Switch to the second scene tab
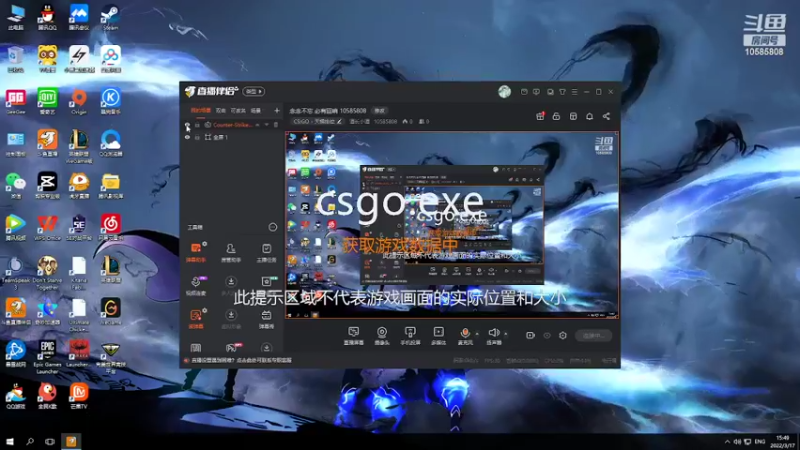800x450 pixels. [220, 111]
